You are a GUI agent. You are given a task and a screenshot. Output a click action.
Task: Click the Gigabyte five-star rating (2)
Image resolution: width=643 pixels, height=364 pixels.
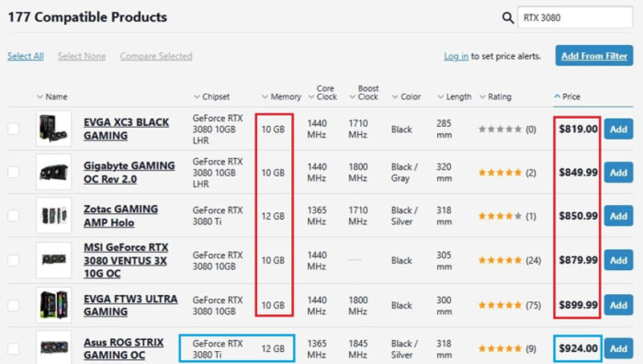tap(507, 173)
